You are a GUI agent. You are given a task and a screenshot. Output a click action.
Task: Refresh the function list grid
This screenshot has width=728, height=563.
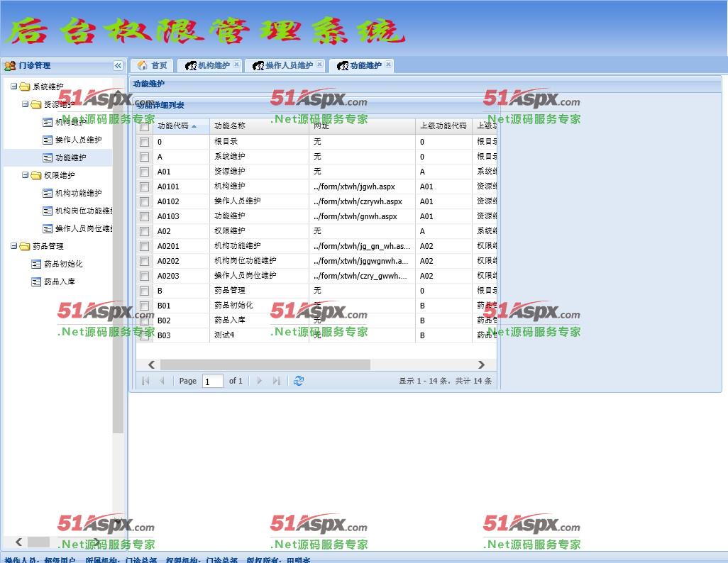[x=299, y=381]
